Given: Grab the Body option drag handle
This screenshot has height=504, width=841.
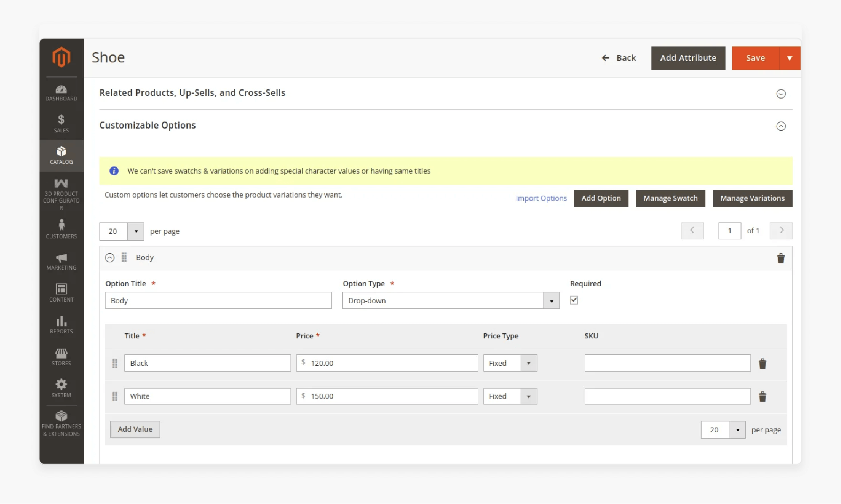Looking at the screenshot, I should [x=124, y=257].
